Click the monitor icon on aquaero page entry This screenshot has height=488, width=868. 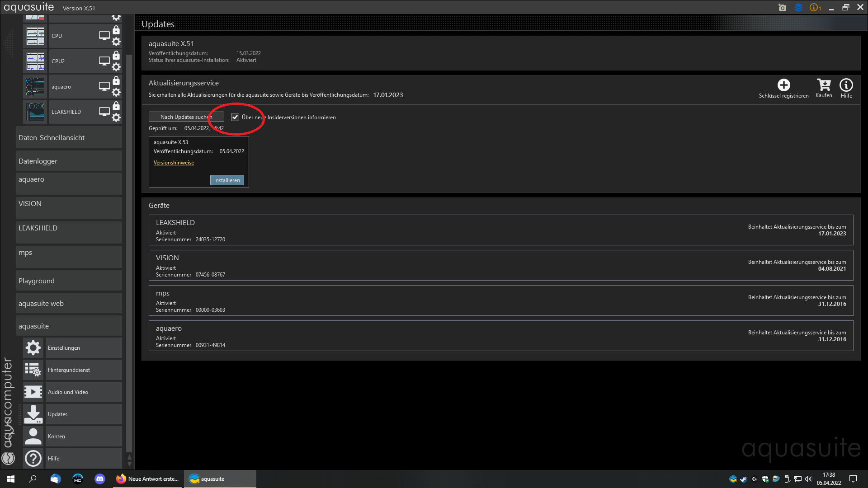[104, 86]
